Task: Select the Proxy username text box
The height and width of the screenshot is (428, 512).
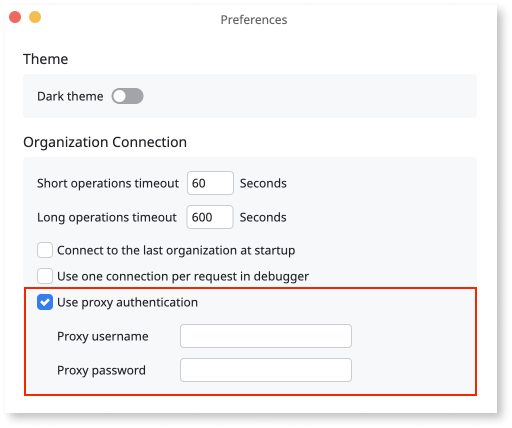Action: click(x=266, y=336)
